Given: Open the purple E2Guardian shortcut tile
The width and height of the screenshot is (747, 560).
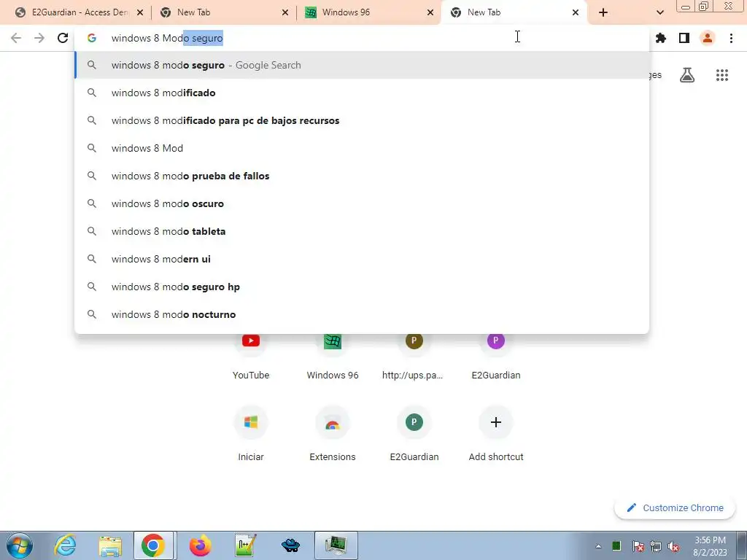Looking at the screenshot, I should tap(496, 356).
